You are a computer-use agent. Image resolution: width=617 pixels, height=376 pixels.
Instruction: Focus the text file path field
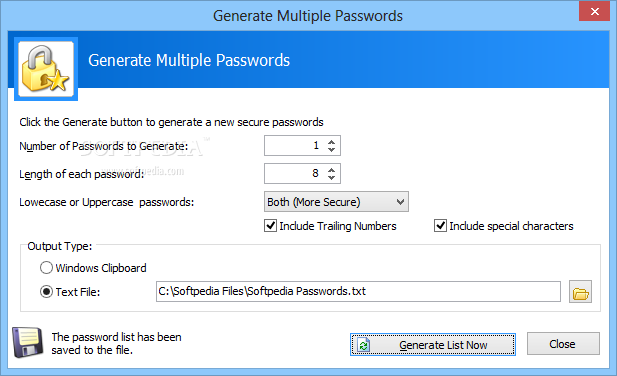[x=358, y=291]
